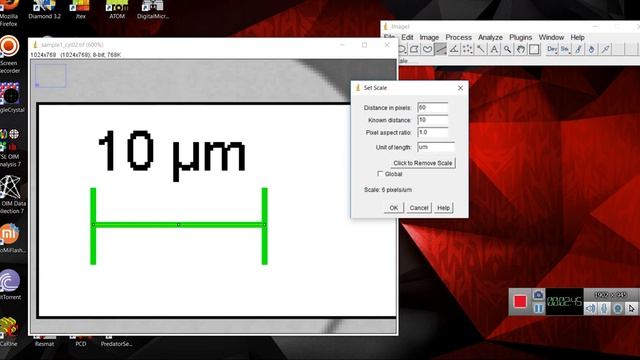Select the magnifying glass zoom tool
640x360 pixels.
coord(507,49)
